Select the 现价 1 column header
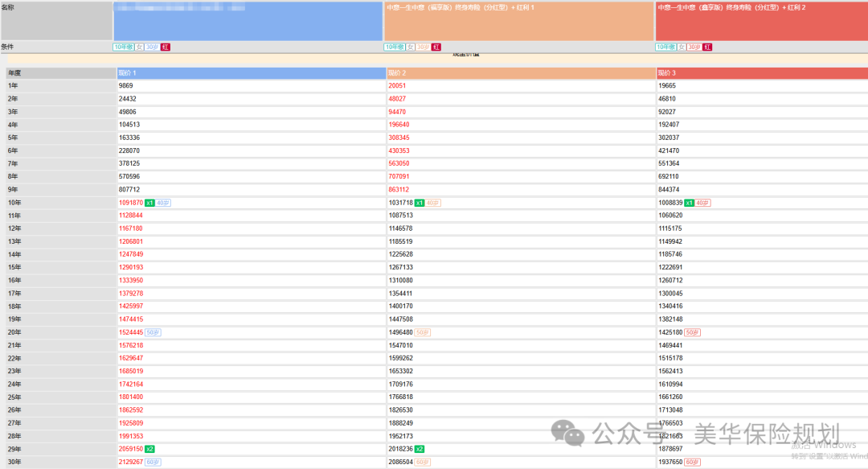This screenshot has width=868, height=469. [251, 73]
